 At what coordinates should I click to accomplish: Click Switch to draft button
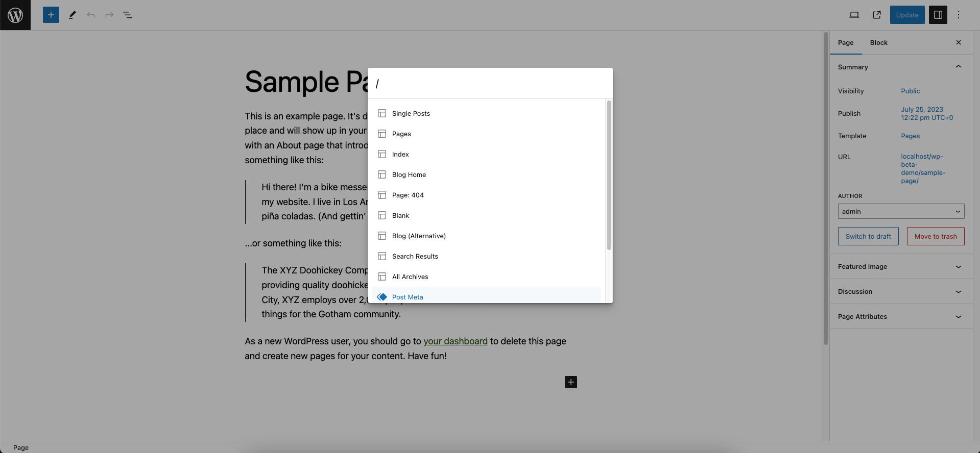coord(868,236)
